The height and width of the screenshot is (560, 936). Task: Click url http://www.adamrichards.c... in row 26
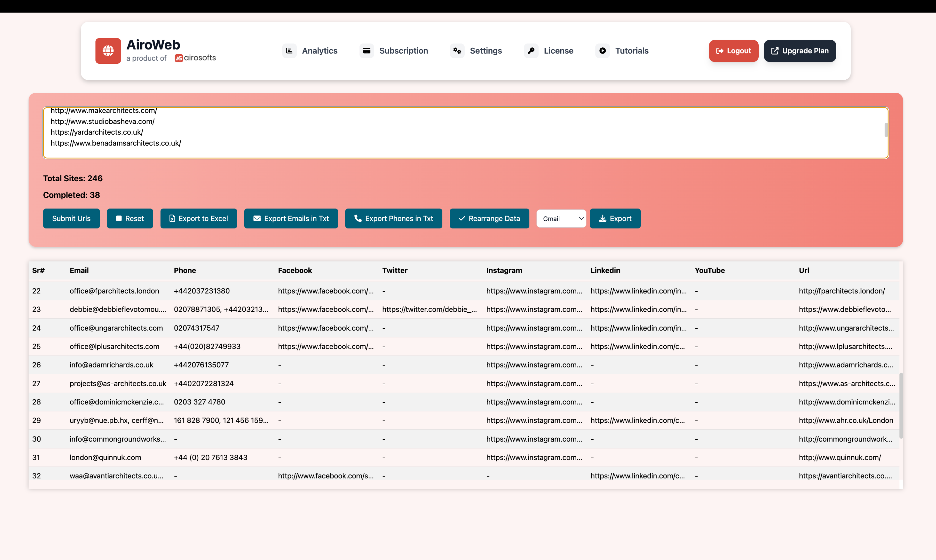846,365
